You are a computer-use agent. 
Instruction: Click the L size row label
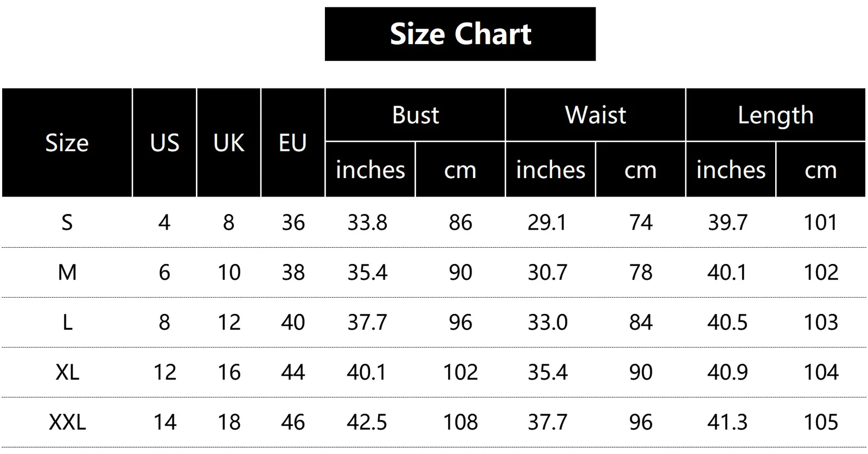point(67,323)
